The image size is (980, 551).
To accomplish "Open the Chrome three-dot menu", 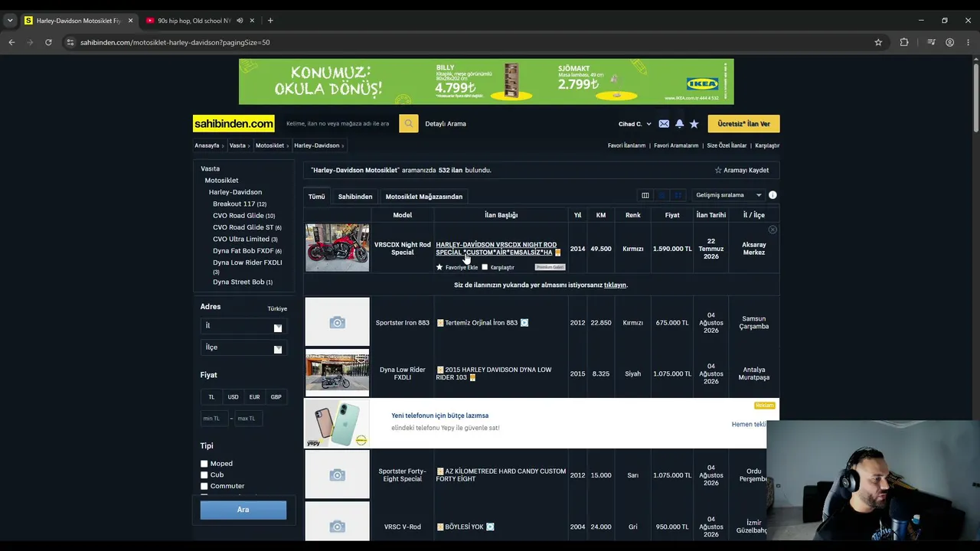I will pos(968,42).
